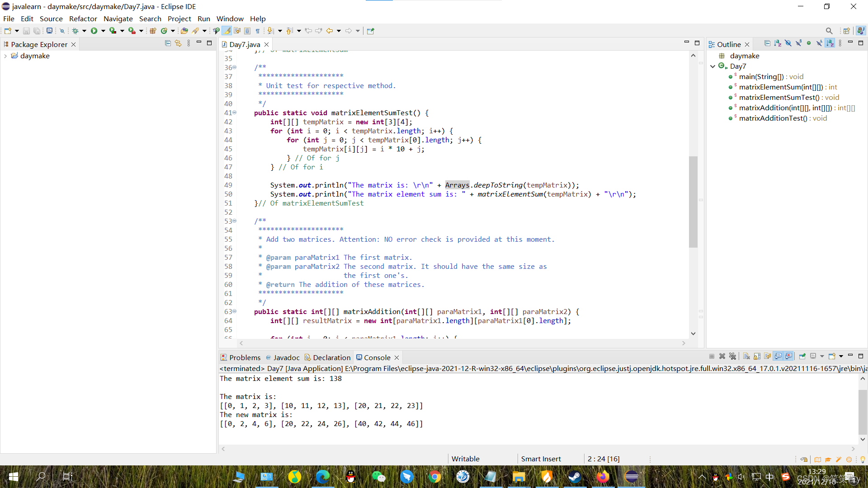Image resolution: width=868 pixels, height=488 pixels.
Task: Select matrixAdditionTest() in Outline
Action: tap(773, 118)
